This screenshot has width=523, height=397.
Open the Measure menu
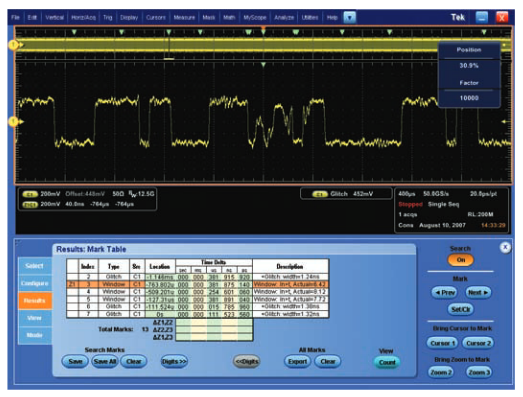pos(184,17)
